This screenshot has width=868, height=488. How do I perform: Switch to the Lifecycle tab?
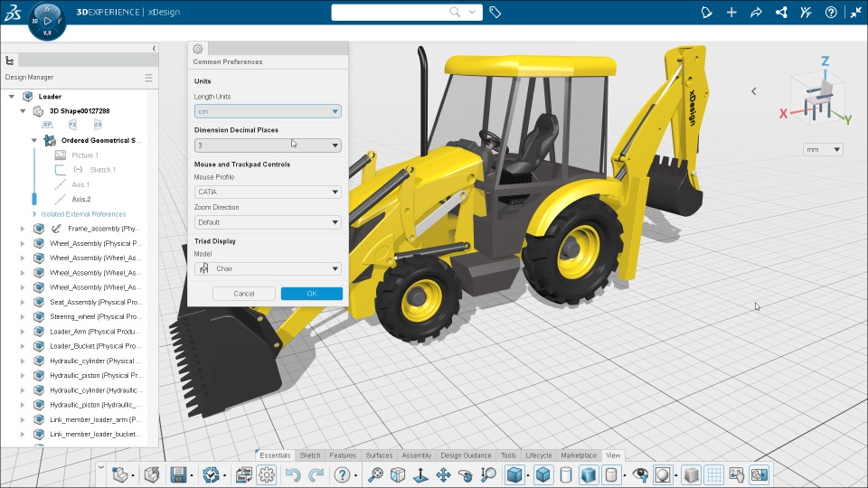[x=539, y=455]
